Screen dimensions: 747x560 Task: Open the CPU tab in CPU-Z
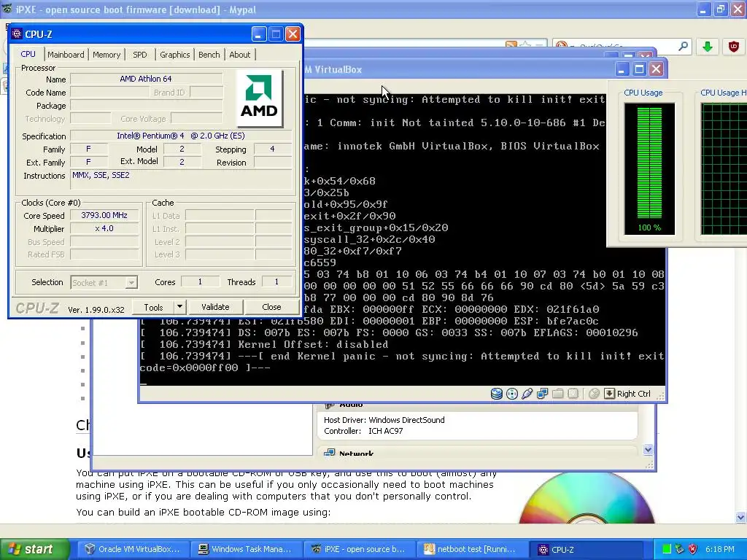[28, 54]
